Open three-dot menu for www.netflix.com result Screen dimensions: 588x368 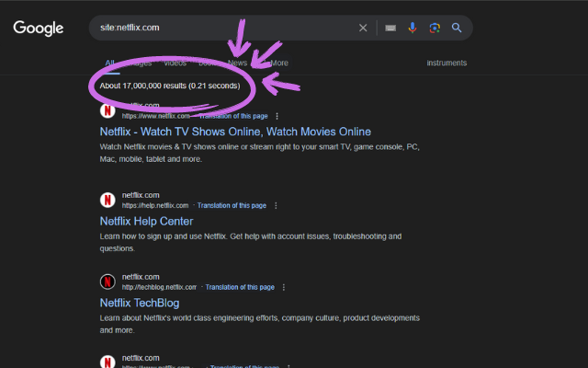(x=277, y=116)
